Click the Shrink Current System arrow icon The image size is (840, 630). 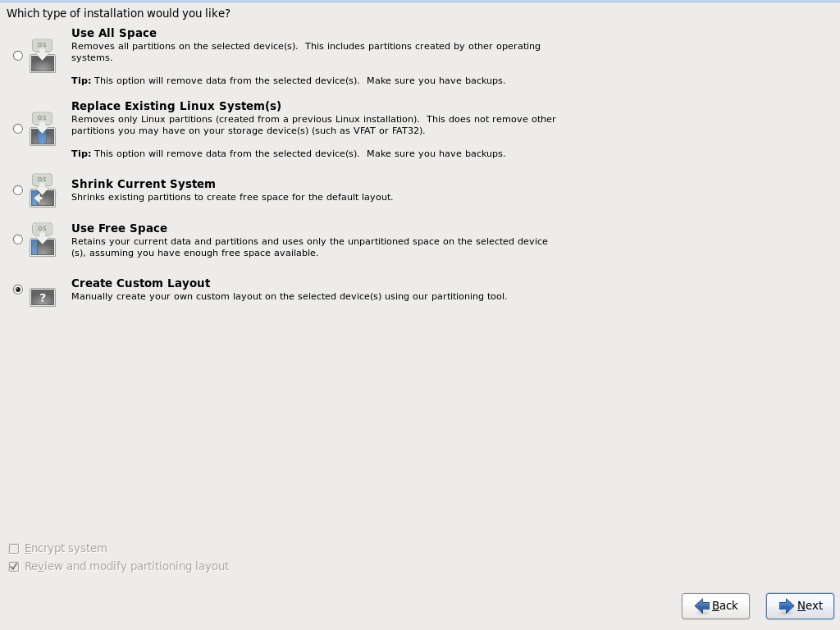coord(43,190)
